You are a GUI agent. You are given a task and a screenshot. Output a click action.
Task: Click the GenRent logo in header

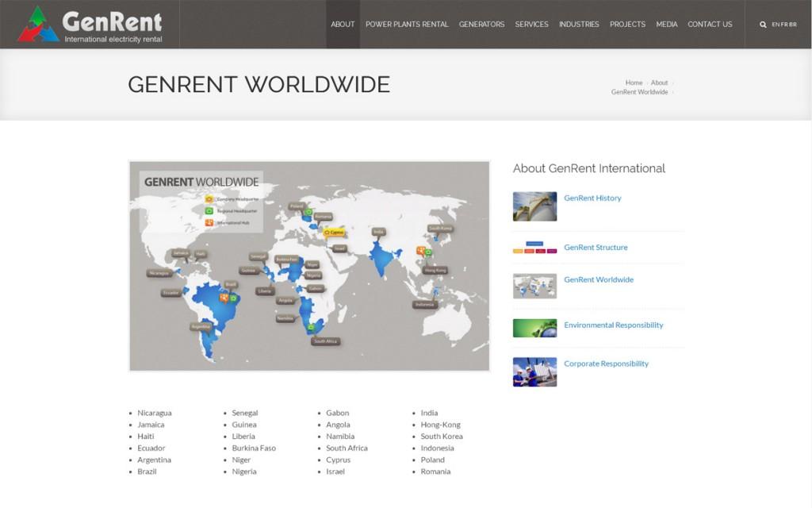90,25
